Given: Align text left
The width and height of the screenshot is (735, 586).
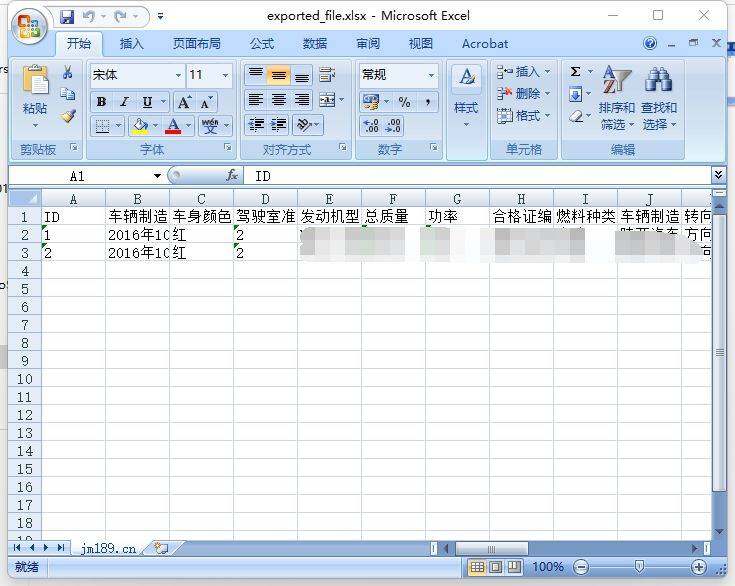Looking at the screenshot, I should click(255, 99).
